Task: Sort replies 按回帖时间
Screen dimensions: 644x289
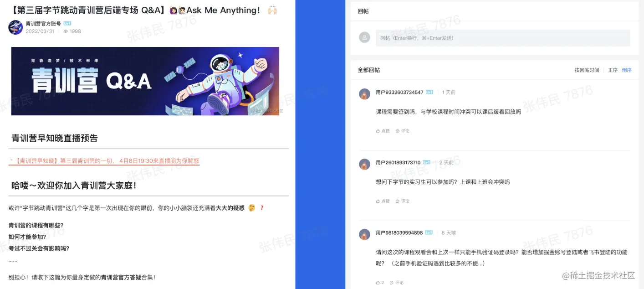Action: click(587, 70)
